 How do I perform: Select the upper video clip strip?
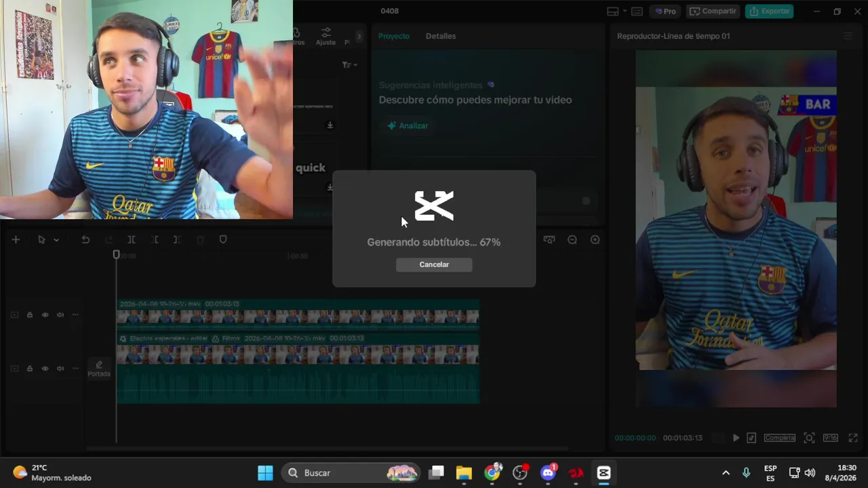[x=298, y=317]
